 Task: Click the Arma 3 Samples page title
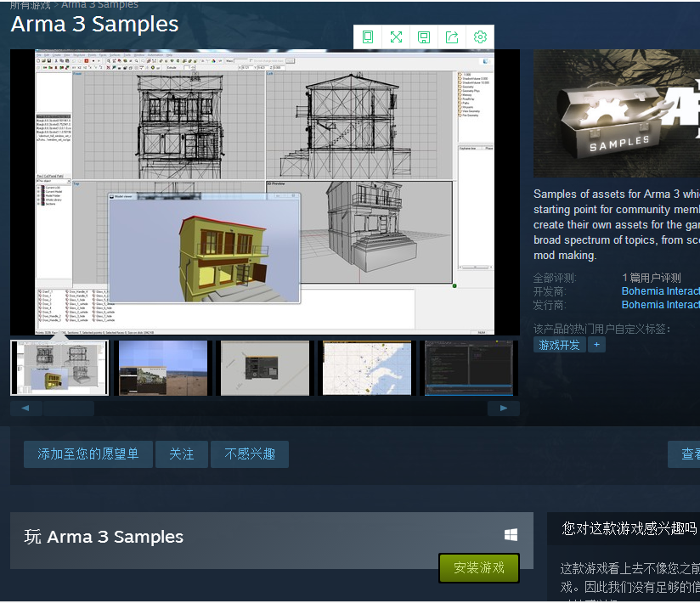[94, 24]
